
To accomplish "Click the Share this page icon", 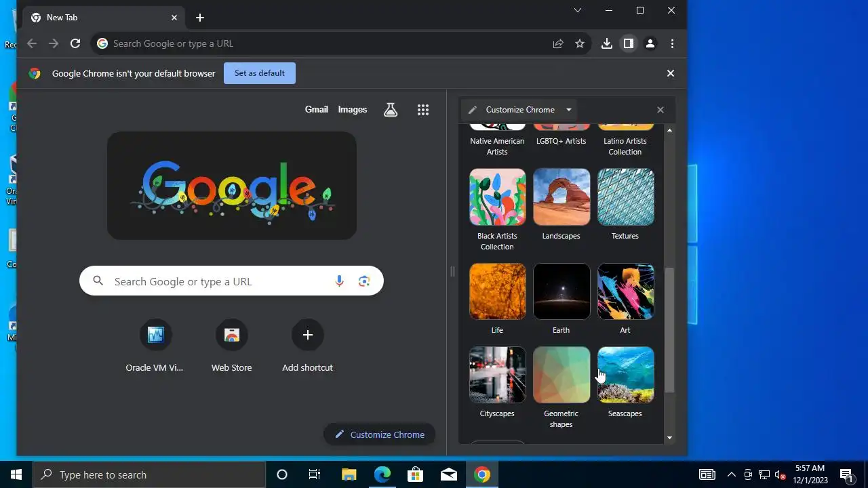I will coord(558,43).
